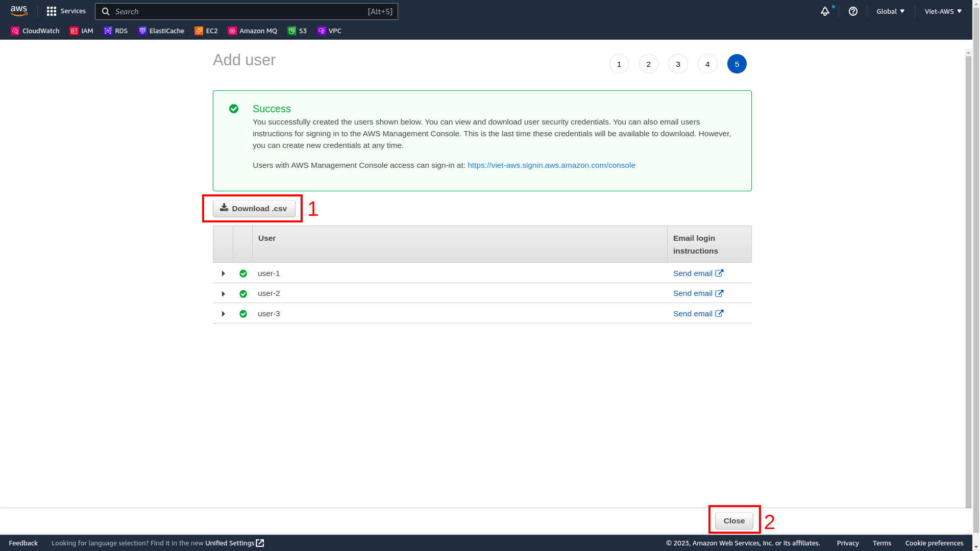Viewport: 980px width, 551px height.
Task: Click Feedback in the footer
Action: pyautogui.click(x=23, y=543)
